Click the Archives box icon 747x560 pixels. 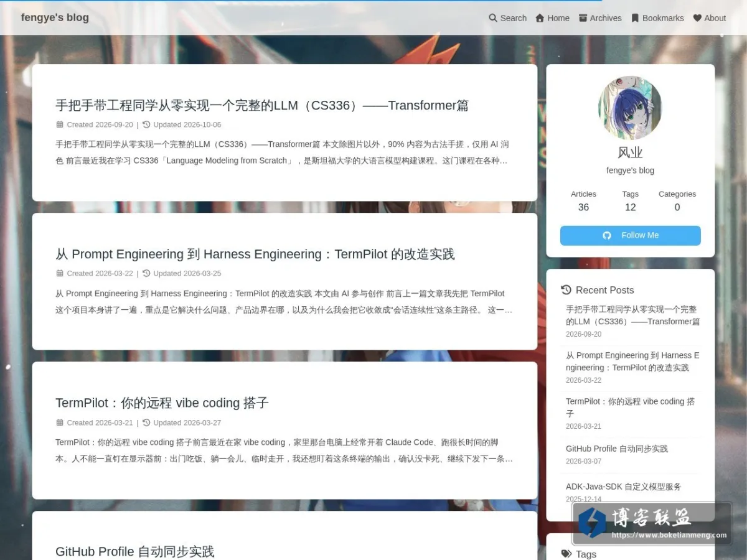[x=583, y=18]
